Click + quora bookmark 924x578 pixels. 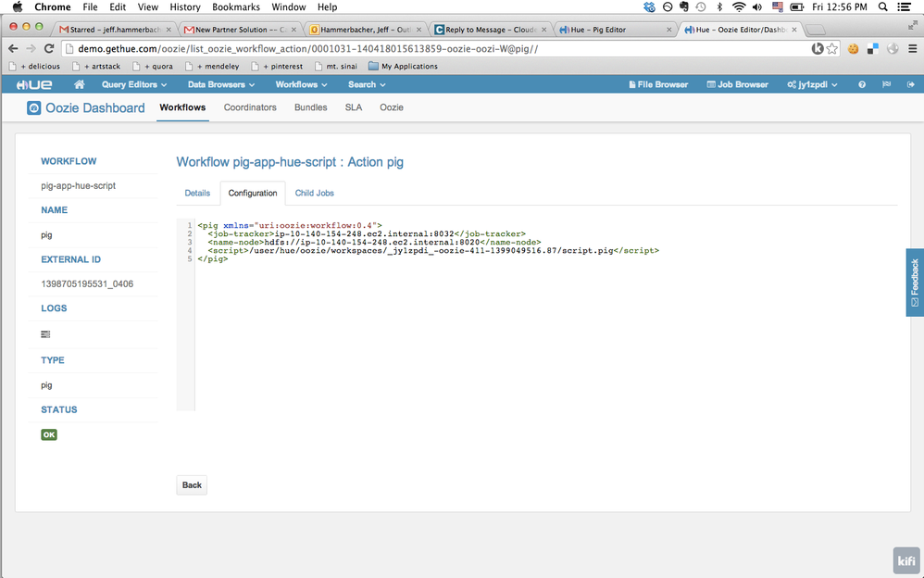coord(153,66)
